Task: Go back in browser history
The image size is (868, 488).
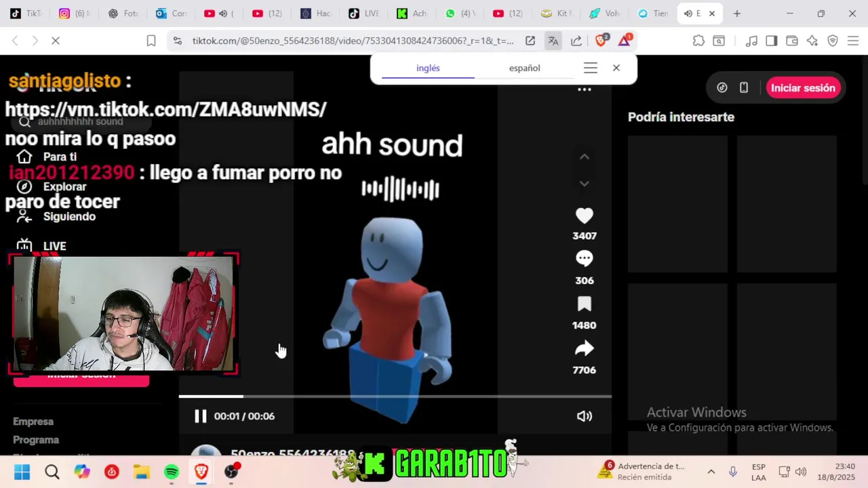Action: click(15, 41)
